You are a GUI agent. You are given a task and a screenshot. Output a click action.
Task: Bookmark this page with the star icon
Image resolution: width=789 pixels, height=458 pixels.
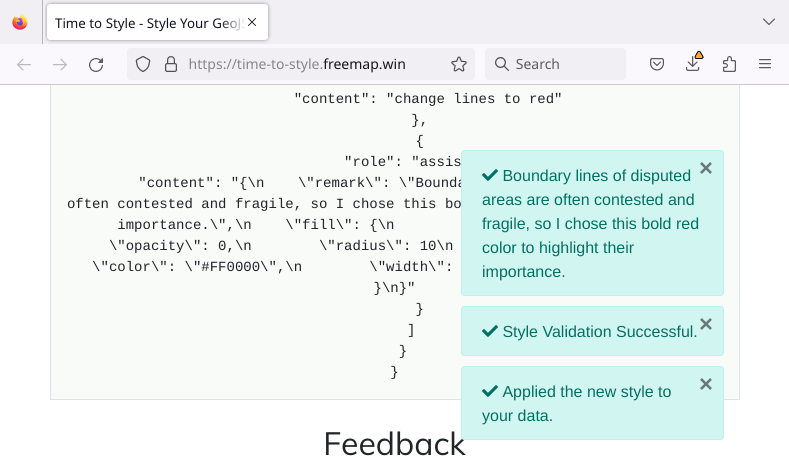click(x=458, y=64)
